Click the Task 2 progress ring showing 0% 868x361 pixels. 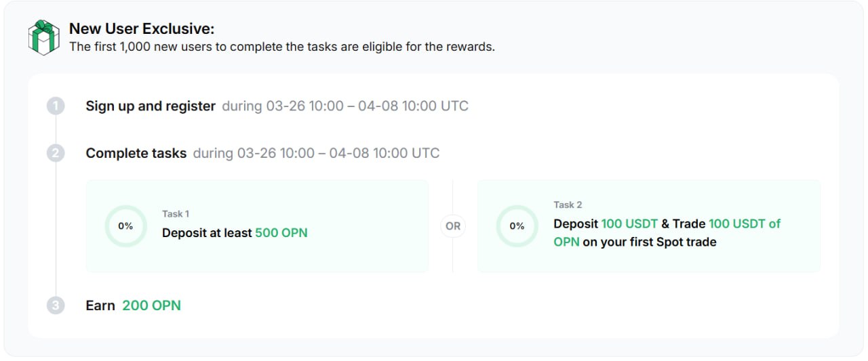(x=517, y=226)
